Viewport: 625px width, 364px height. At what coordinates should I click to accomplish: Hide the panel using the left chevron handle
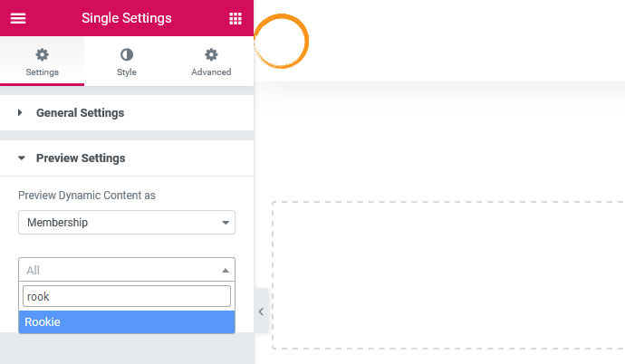coord(261,311)
